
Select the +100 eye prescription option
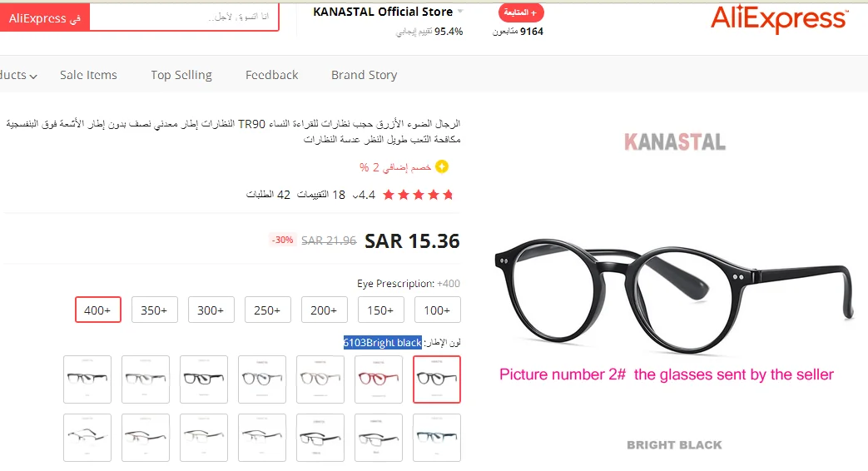[x=437, y=310]
